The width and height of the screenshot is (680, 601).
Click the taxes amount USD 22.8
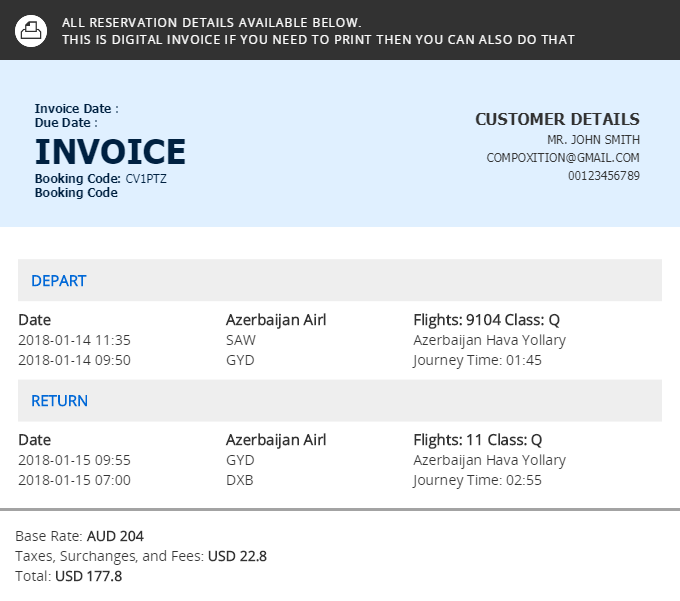click(x=237, y=556)
